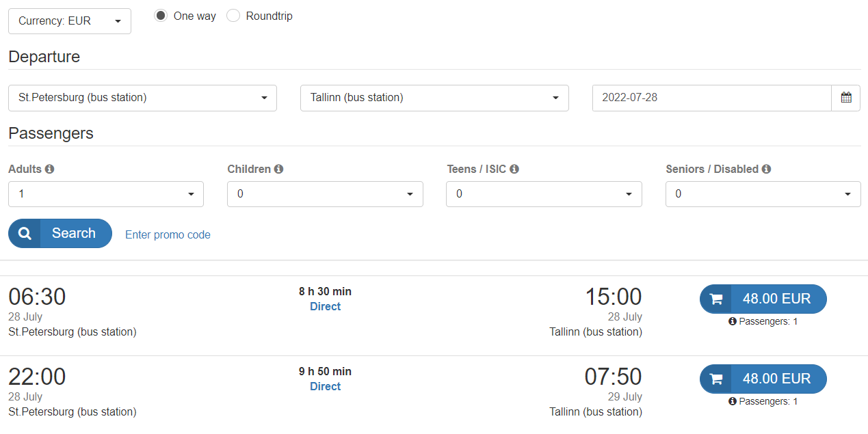Click Direct link for 9 h 50 min trip
868x434 pixels.
coord(325,387)
